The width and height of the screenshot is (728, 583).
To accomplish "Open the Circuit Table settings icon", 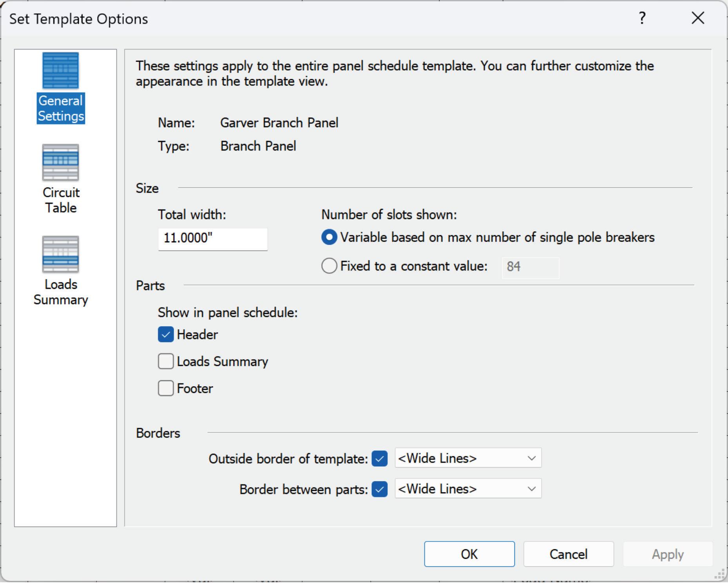I will click(x=61, y=163).
